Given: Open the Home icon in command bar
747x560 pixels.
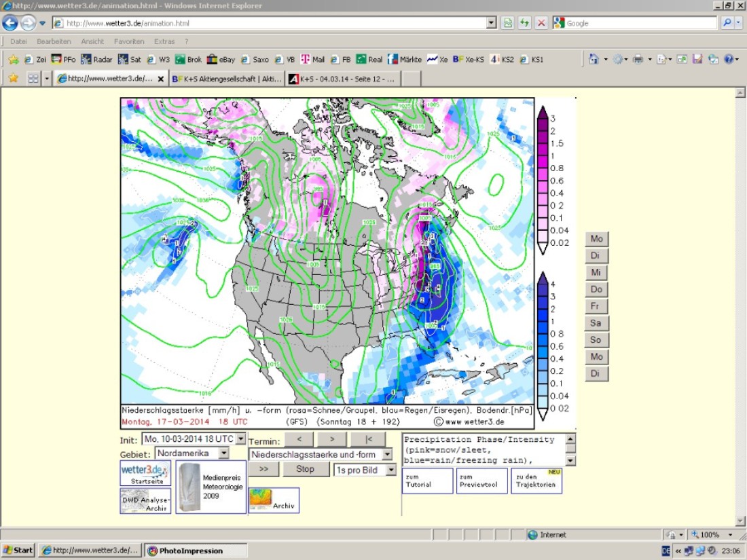Looking at the screenshot, I should pos(594,59).
